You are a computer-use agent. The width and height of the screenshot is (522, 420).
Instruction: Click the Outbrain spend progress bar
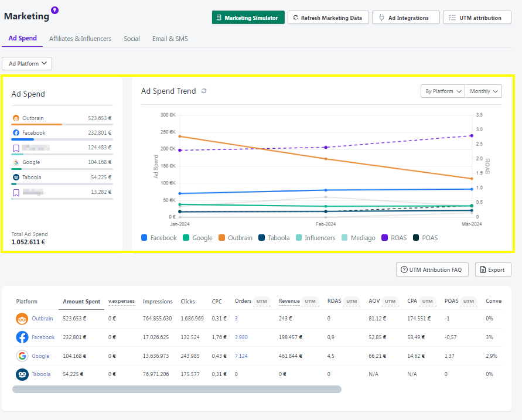[x=62, y=124]
